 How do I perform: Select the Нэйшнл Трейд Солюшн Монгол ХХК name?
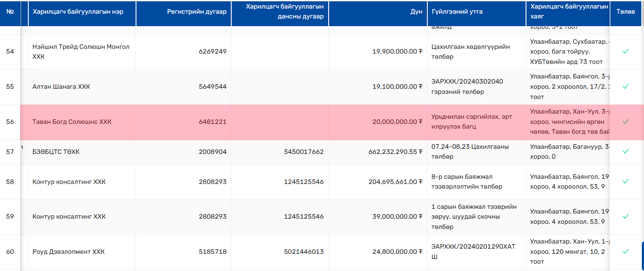tap(81, 51)
